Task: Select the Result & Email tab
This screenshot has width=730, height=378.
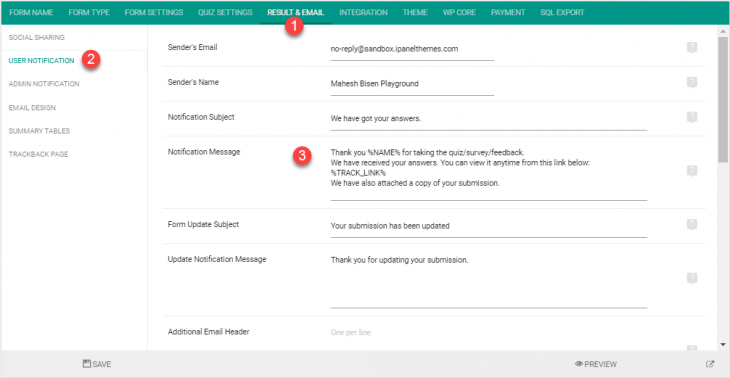Action: point(296,13)
